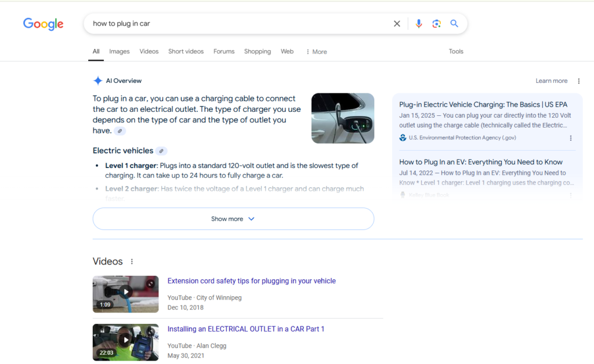Screen dimensions: 594x364
Task: Open 'Installing an ELECTRICAL OUTLET in a CAR' link
Action: point(246,329)
